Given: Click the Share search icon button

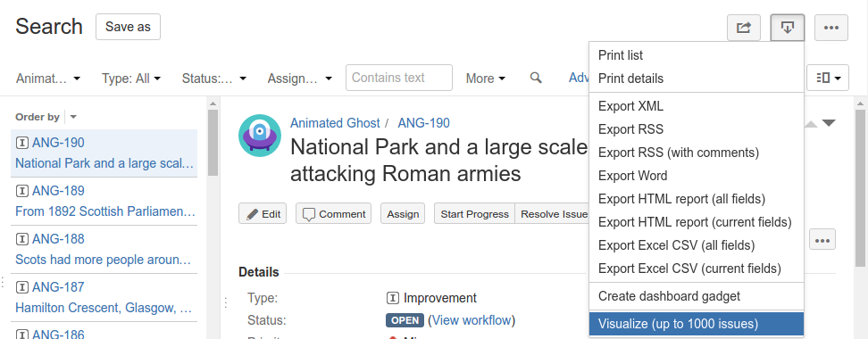Looking at the screenshot, I should coord(744,28).
